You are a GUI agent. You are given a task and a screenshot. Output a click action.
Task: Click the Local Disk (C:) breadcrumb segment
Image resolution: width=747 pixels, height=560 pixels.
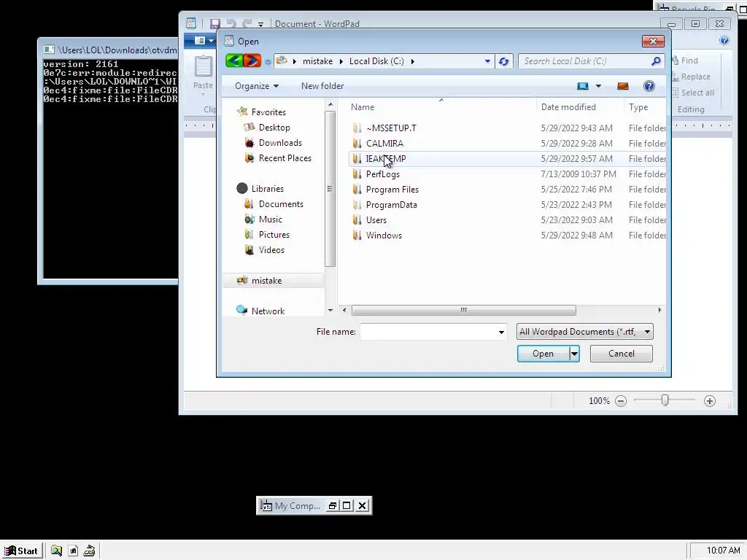coord(376,61)
